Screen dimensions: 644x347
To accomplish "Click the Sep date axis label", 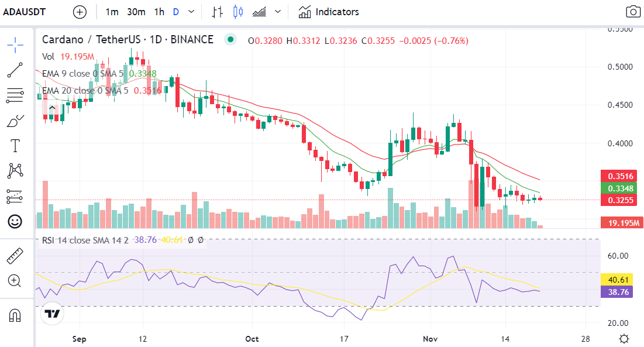I will [80, 339].
